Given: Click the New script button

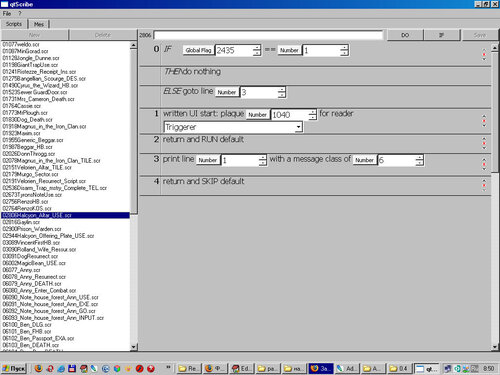Looking at the screenshot, I should 34,35.
